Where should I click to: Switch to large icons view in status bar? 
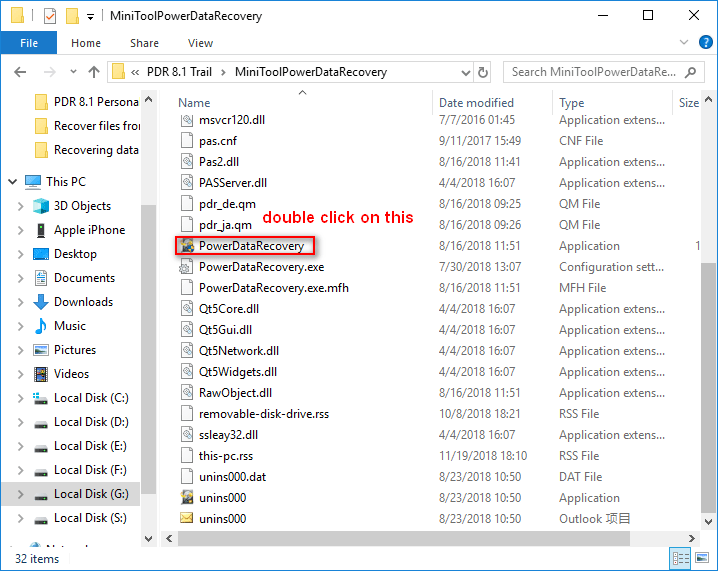(x=702, y=558)
